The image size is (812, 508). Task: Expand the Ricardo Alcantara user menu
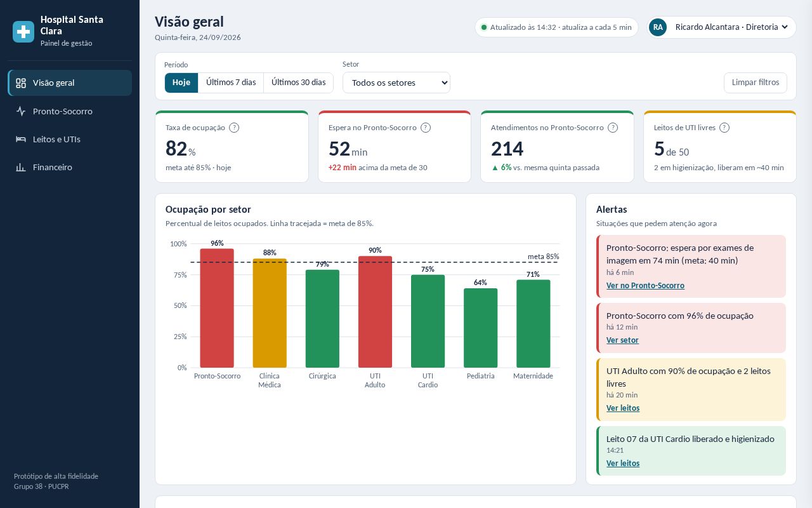[722, 27]
